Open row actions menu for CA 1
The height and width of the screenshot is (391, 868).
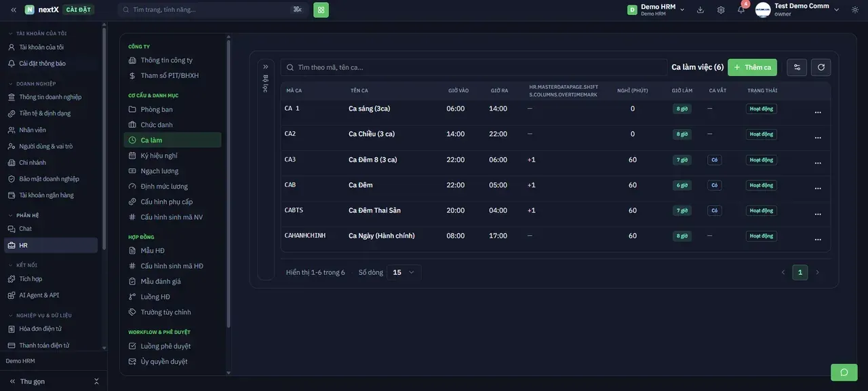click(818, 112)
